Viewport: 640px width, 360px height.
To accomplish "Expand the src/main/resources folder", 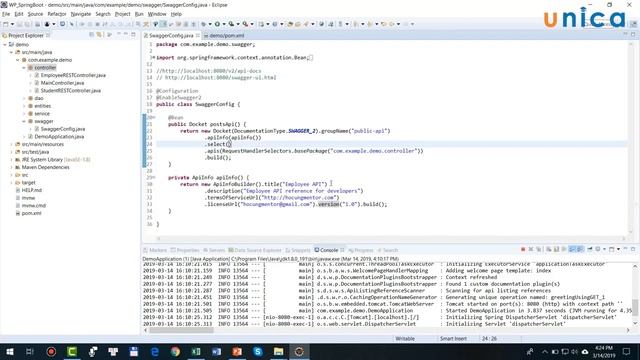I will pyautogui.click(x=11, y=144).
